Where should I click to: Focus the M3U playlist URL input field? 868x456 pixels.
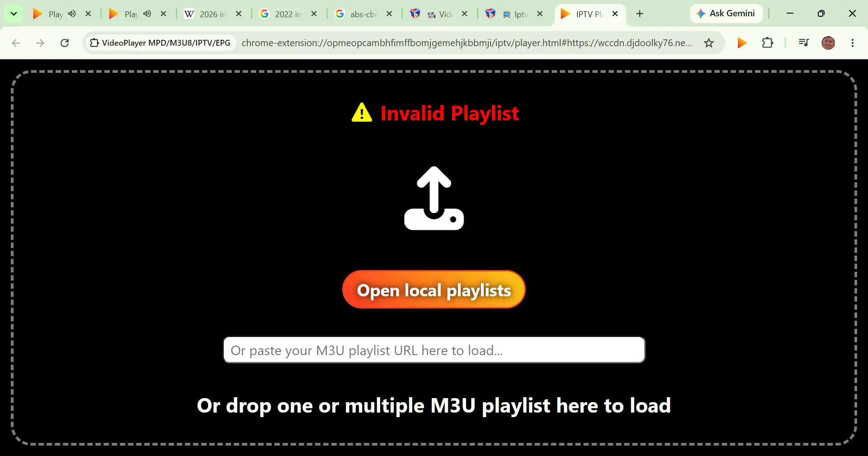click(x=434, y=350)
